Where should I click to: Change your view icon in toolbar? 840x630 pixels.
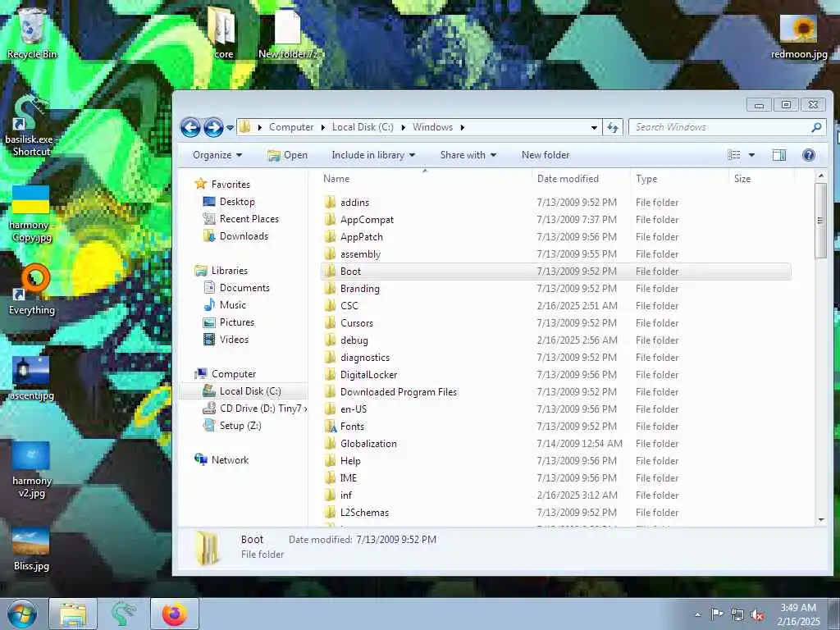click(x=734, y=155)
